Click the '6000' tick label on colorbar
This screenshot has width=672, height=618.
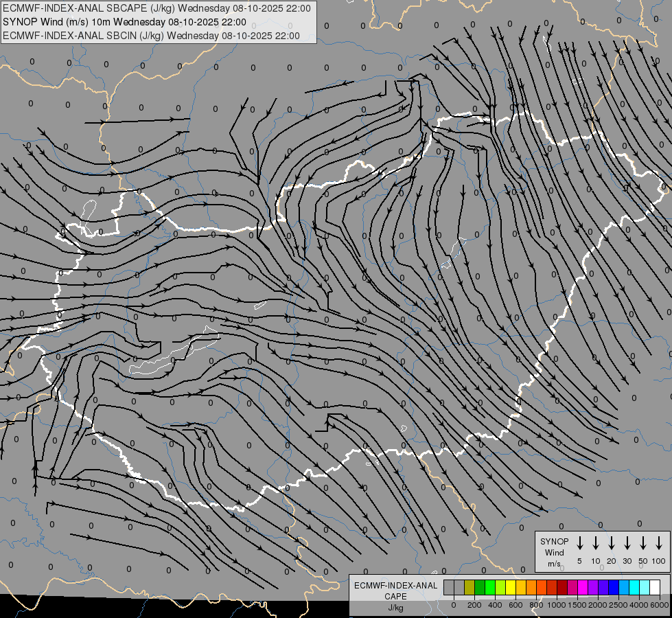[660, 605]
